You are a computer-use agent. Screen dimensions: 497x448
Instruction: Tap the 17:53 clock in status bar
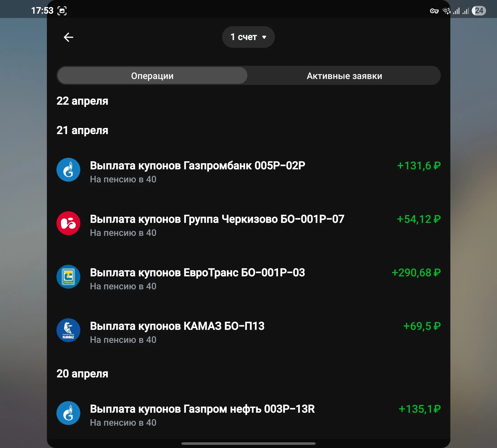tap(42, 10)
